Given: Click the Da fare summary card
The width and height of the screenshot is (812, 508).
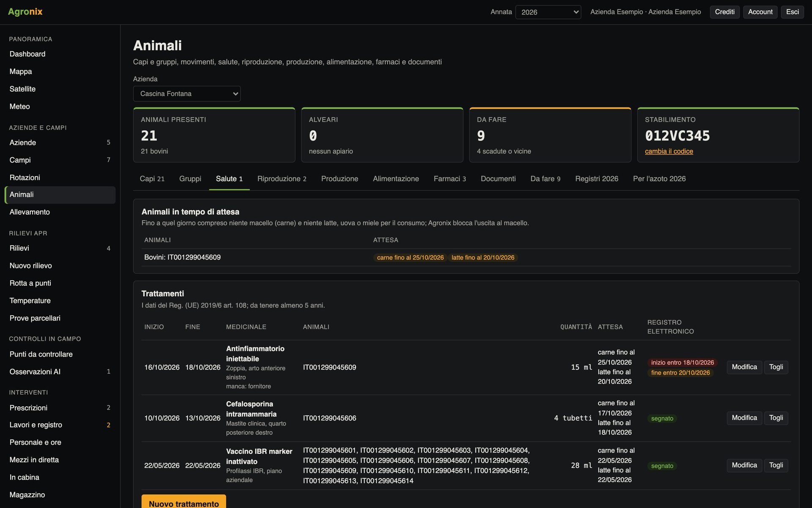Looking at the screenshot, I should pos(550,135).
